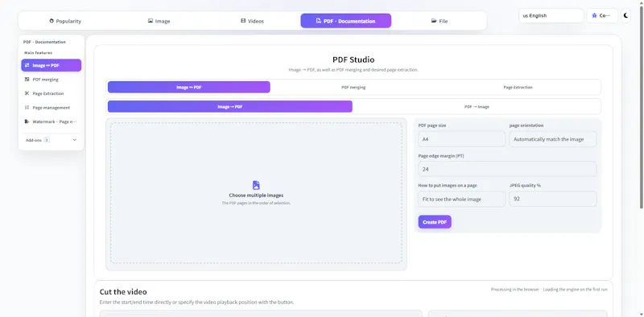Click the list icon for Page management
Image resolution: width=644 pixels, height=317 pixels.
tap(27, 108)
